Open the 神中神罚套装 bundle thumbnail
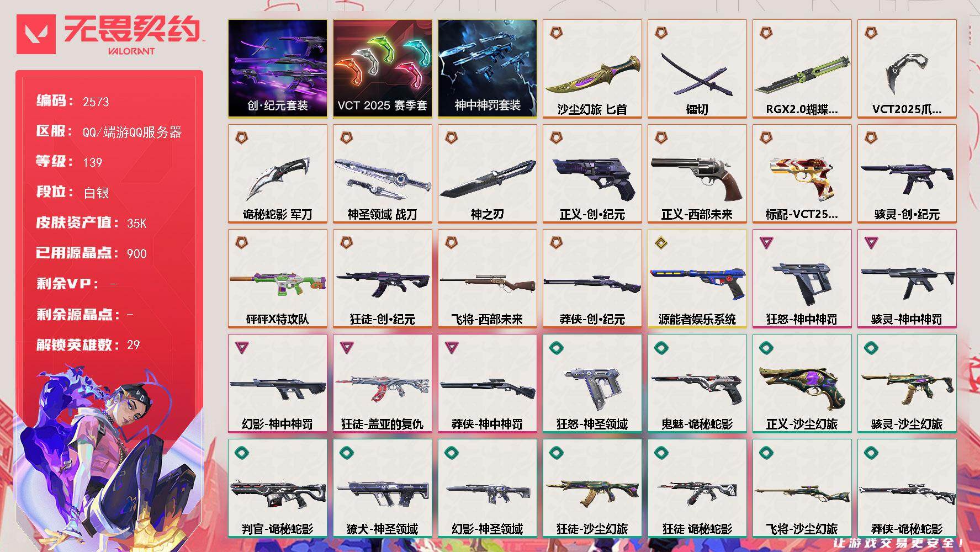980x552 pixels. 488,68
